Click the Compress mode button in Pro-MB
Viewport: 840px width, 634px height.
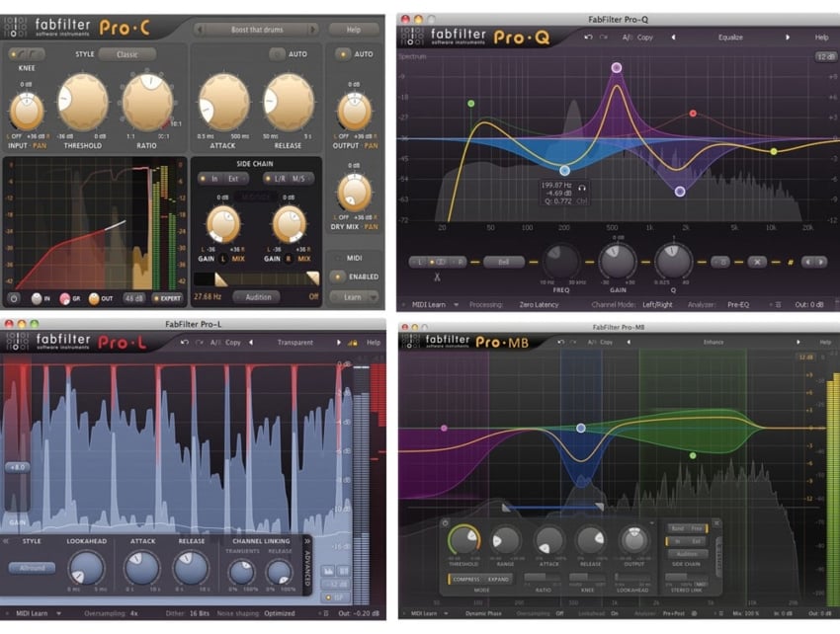pos(467,580)
